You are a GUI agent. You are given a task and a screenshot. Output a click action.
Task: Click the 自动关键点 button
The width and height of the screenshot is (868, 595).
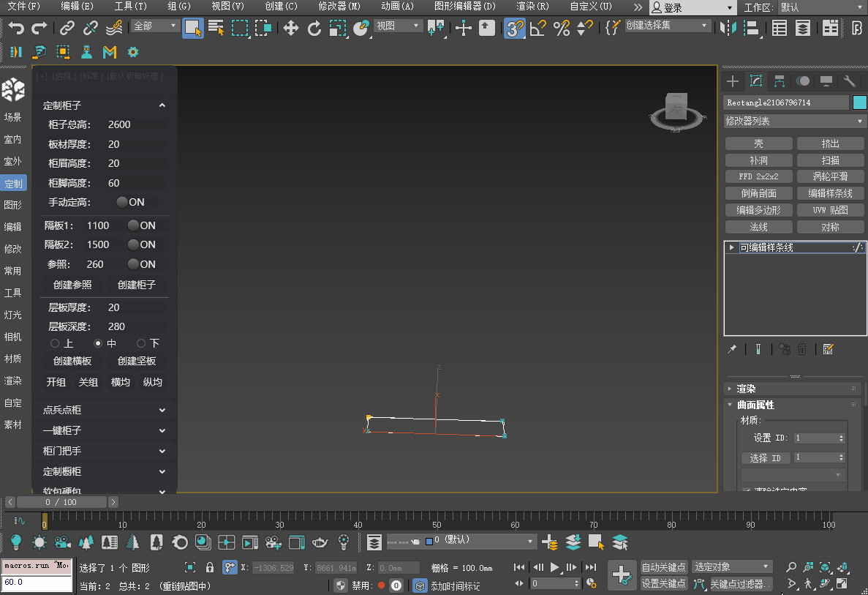[x=663, y=566]
